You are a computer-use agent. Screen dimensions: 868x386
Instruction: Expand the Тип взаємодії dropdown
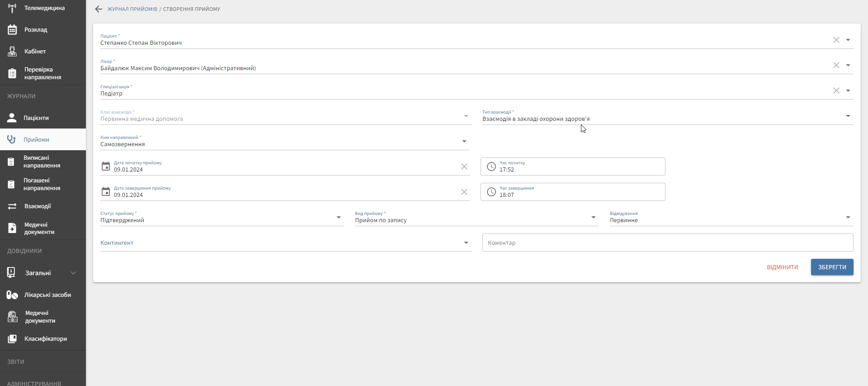(848, 116)
